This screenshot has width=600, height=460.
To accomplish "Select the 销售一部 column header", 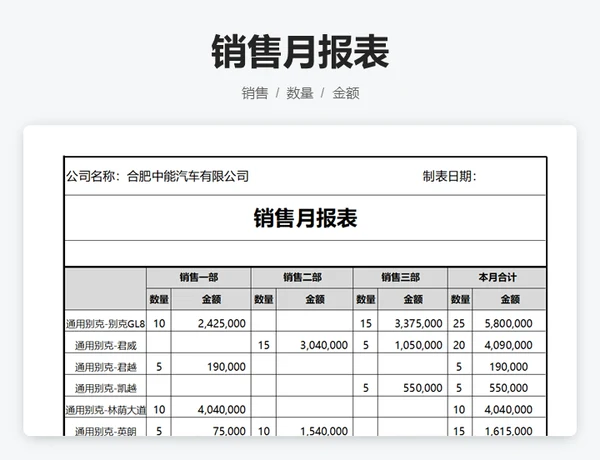I will pyautogui.click(x=199, y=277).
